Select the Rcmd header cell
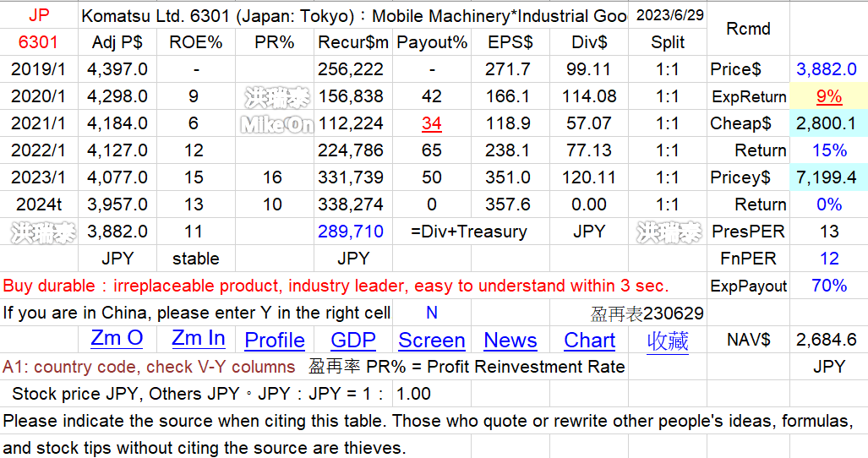This screenshot has width=868, height=458. pyautogui.click(x=748, y=29)
